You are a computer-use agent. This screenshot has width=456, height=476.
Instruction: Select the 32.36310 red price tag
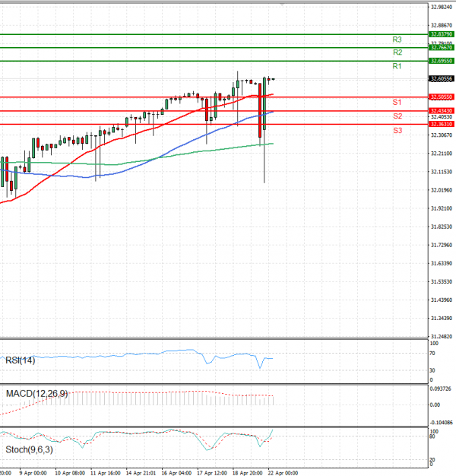pyautogui.click(x=442, y=124)
